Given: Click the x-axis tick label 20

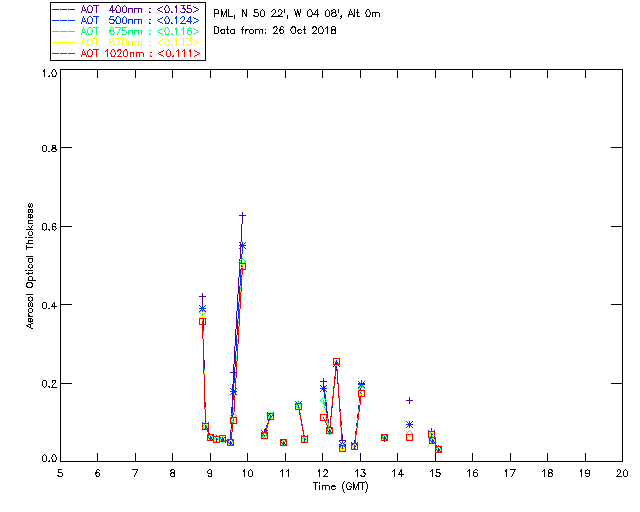Looking at the screenshot, I should (622, 473).
